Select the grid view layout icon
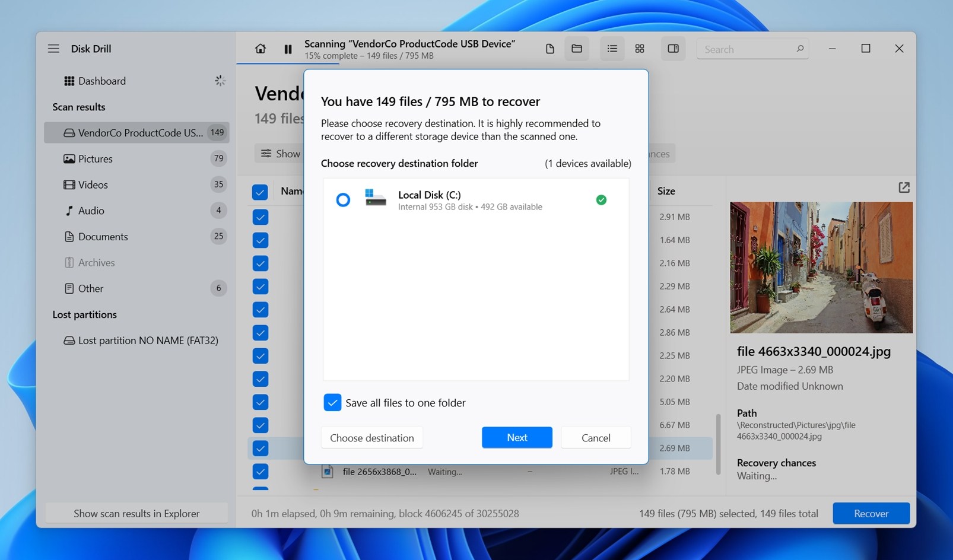953x560 pixels. pos(640,49)
